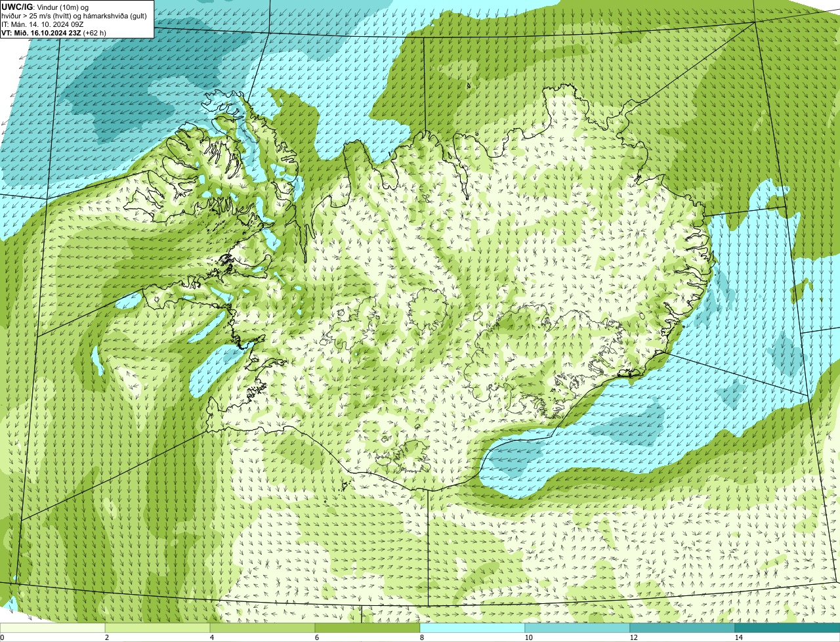Click the 6–8 m/s dark green legend segment
Screen dimensions: 840x642
coord(367,628)
